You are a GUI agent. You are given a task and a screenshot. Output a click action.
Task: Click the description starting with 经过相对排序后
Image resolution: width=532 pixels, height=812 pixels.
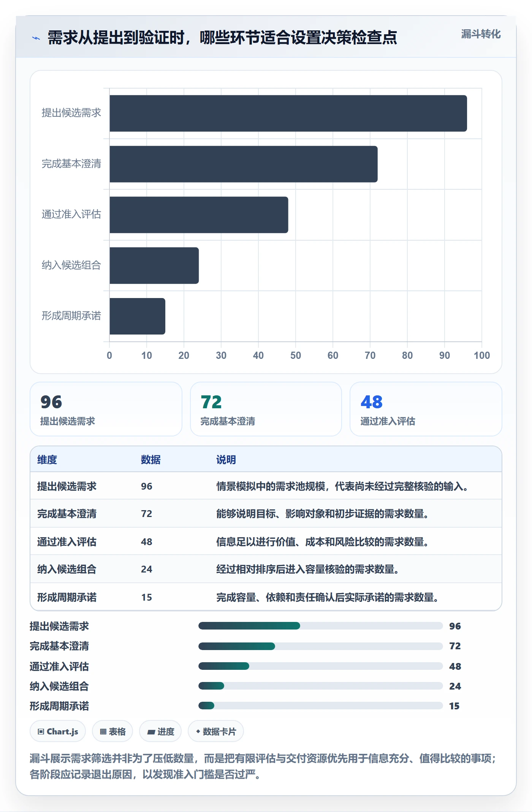click(x=307, y=569)
